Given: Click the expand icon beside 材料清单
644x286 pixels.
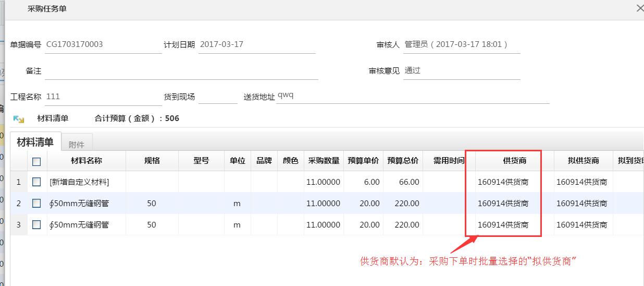Looking at the screenshot, I should tap(19, 119).
